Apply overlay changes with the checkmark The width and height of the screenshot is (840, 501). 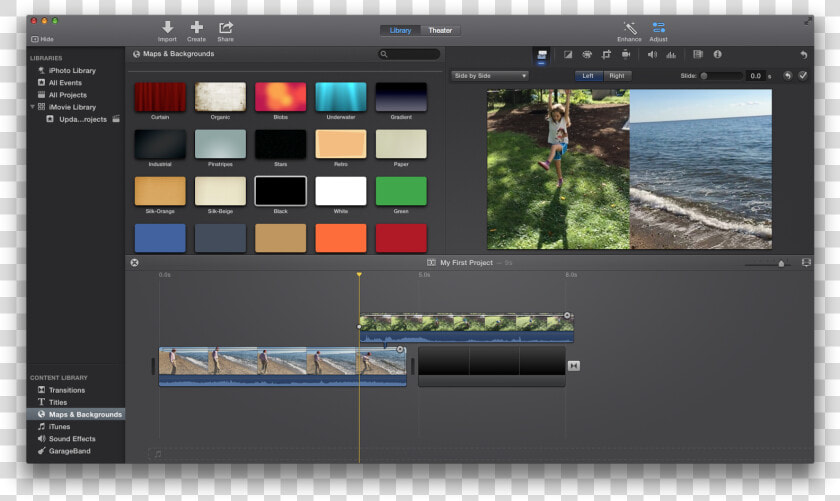point(802,76)
